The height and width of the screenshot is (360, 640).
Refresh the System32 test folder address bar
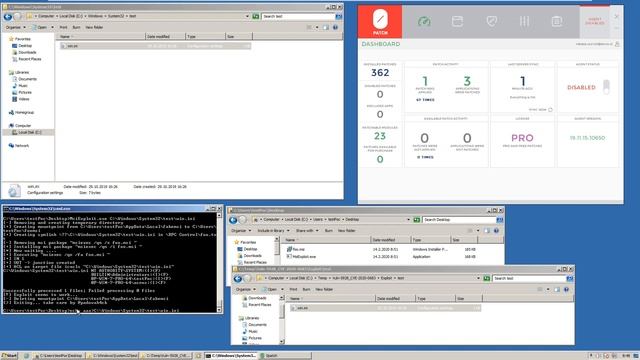pos(256,16)
